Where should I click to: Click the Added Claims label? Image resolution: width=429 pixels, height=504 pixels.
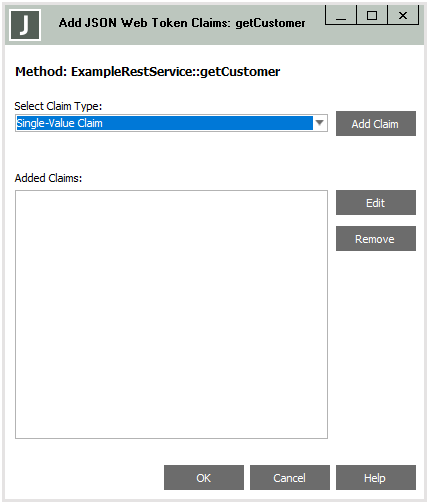(48, 178)
